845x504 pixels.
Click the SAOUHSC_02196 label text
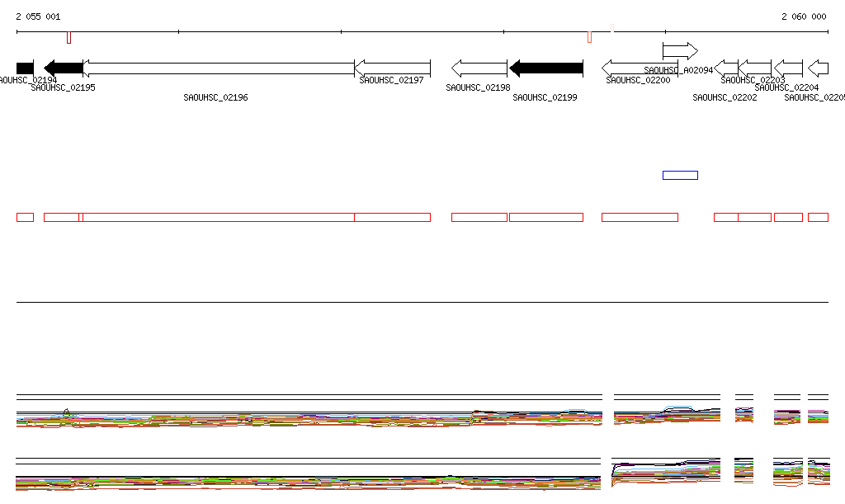coord(215,97)
